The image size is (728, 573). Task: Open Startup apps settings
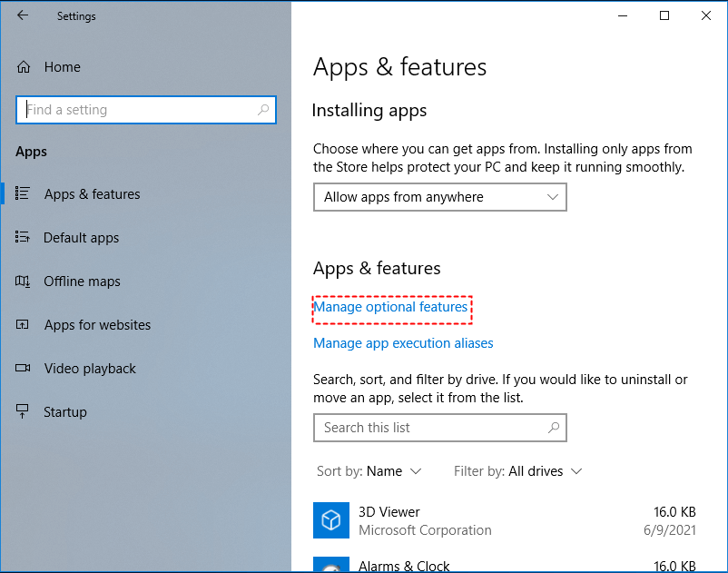tap(64, 412)
